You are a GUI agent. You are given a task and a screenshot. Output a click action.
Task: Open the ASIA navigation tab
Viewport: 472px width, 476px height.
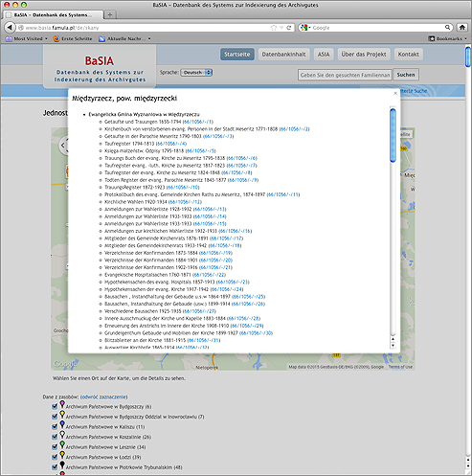pos(324,55)
